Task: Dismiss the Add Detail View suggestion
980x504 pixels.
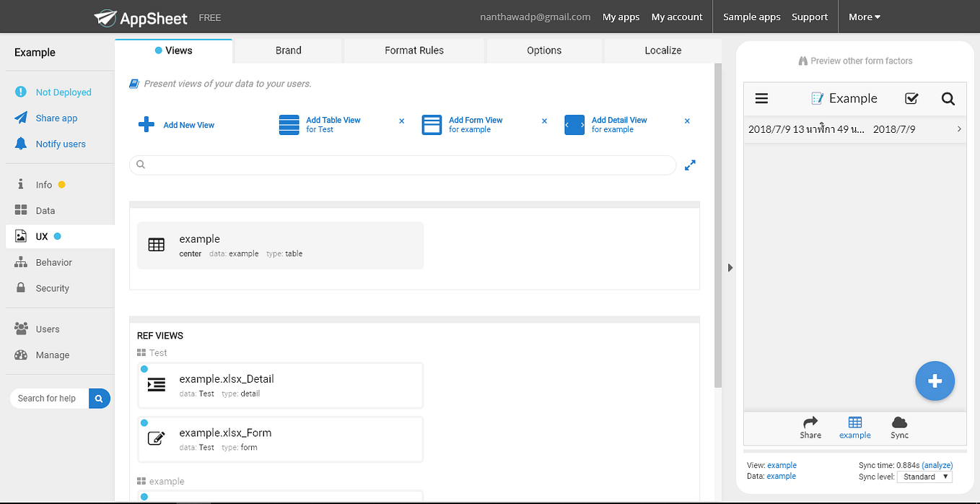Action: click(688, 121)
